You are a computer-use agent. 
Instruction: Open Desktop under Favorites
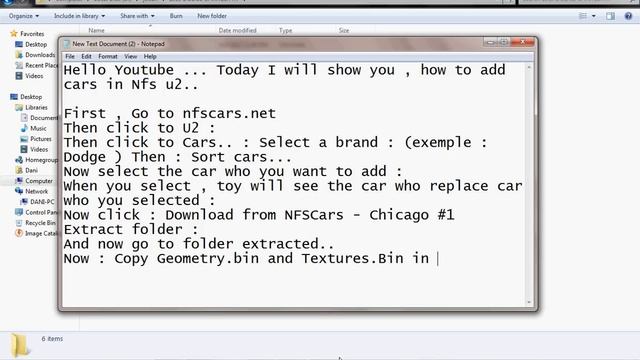(x=36, y=44)
